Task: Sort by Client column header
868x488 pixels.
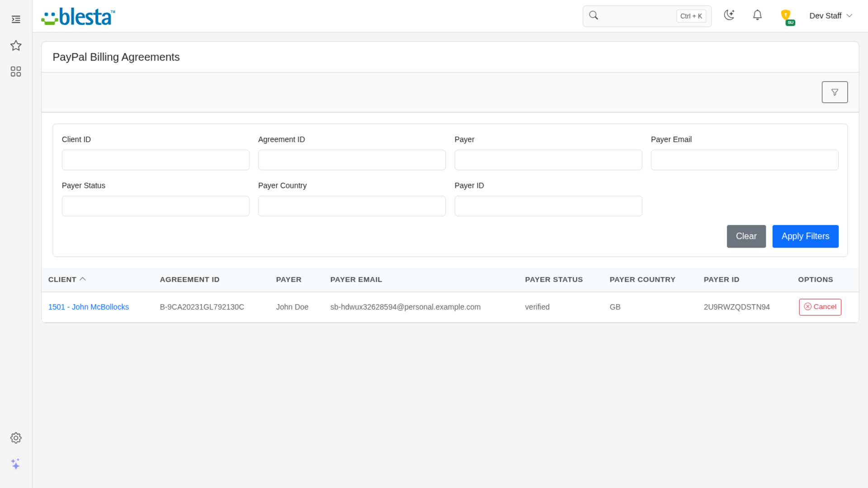Action: coord(67,280)
